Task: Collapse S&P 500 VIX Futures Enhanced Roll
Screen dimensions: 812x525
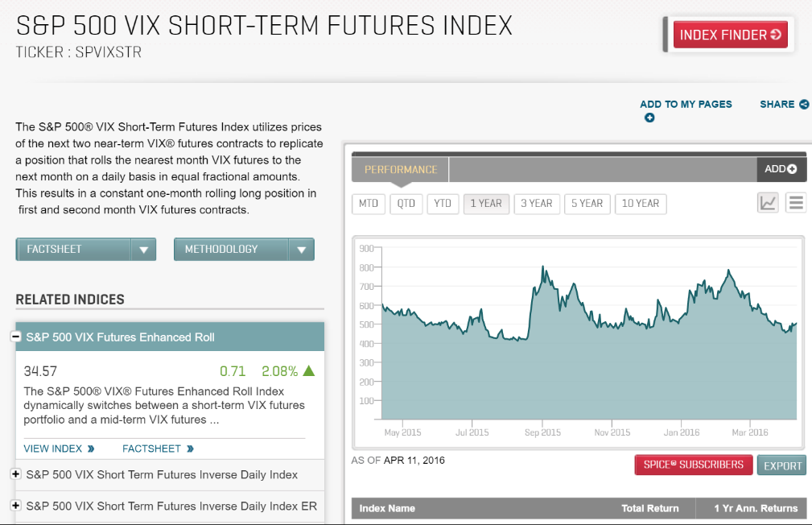Action: 16,337
